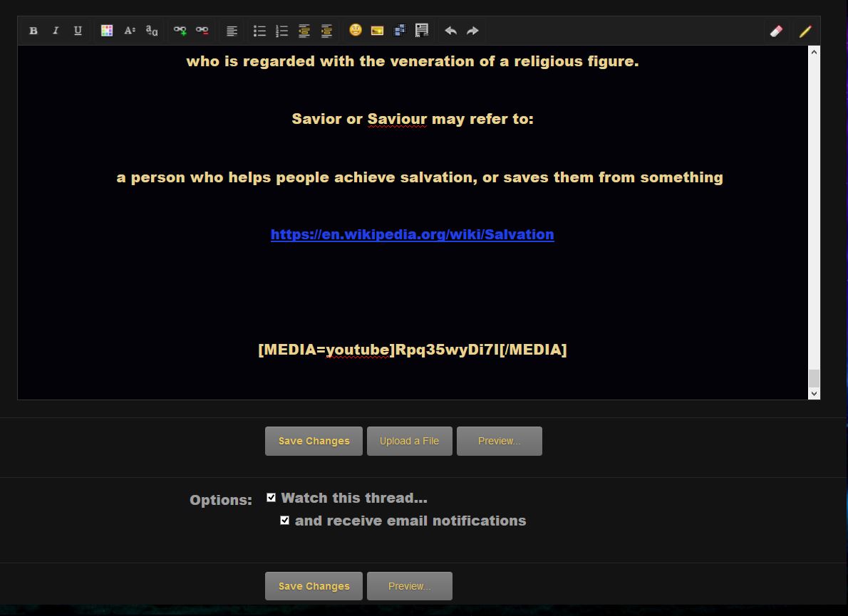Open the font size dropdown
848x616 pixels.
(130, 31)
